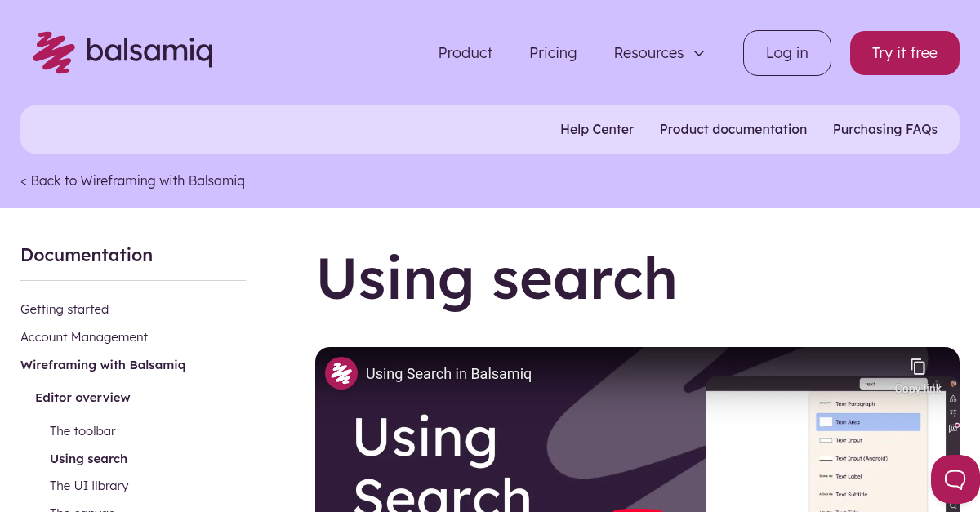Expand the Resources dropdown
The height and width of the screenshot is (512, 980).
point(658,52)
